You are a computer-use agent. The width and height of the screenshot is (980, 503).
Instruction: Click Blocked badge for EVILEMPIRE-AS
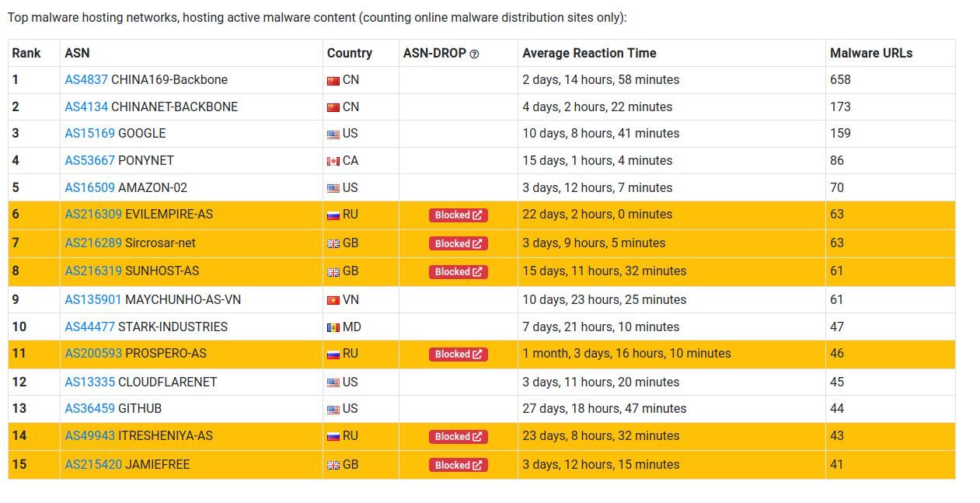(458, 215)
